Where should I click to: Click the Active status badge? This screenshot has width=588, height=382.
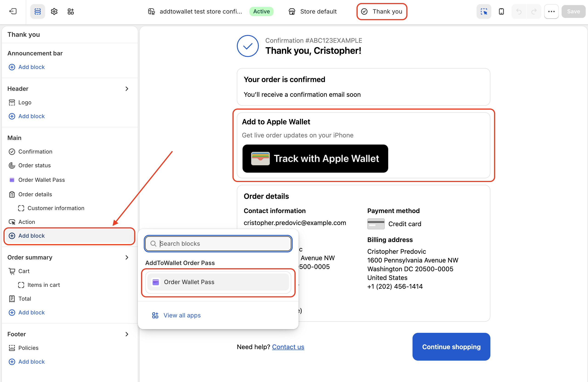(261, 11)
